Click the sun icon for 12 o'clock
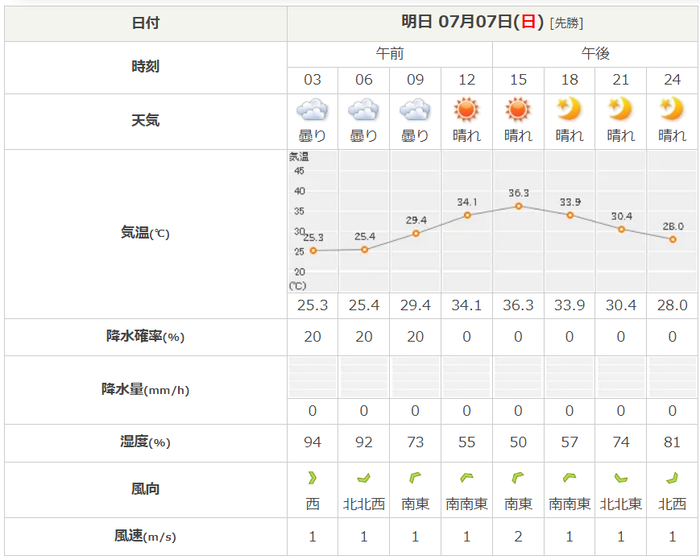Image resolution: width=700 pixels, height=556 pixels. (467, 109)
